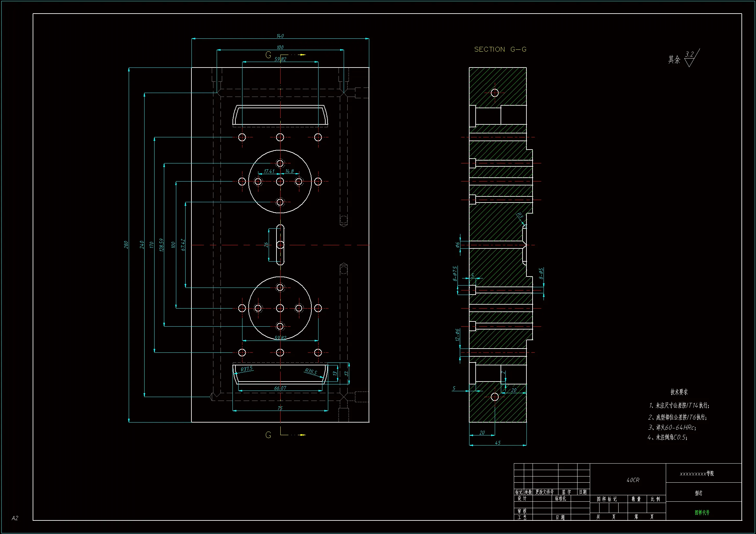Select the 128.59 vertical dimension text

click(161, 245)
